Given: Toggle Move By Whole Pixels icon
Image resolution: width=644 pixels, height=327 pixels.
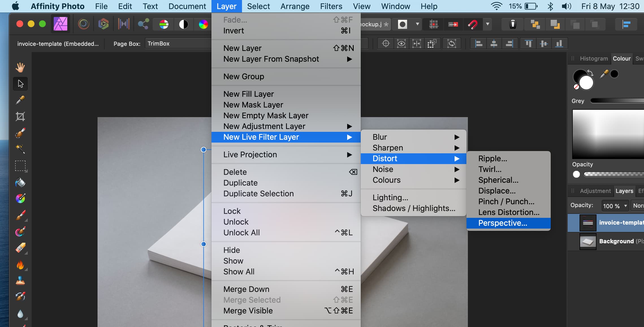Looking at the screenshot, I should 453,24.
